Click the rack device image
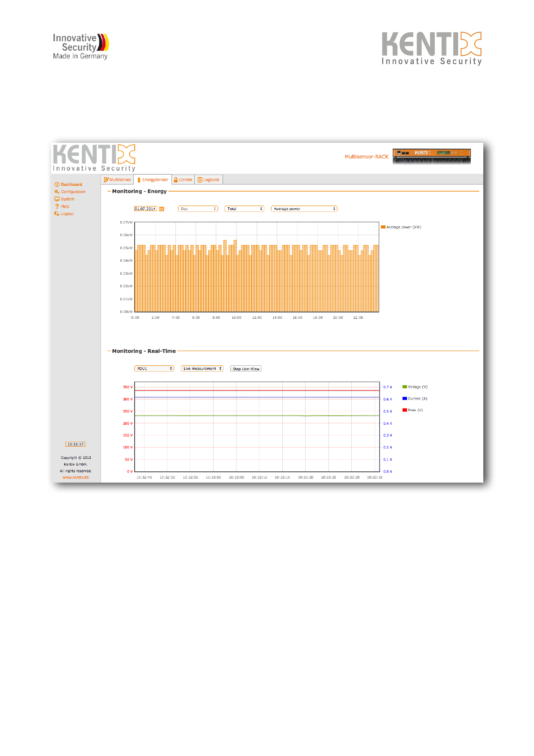 click(432, 156)
